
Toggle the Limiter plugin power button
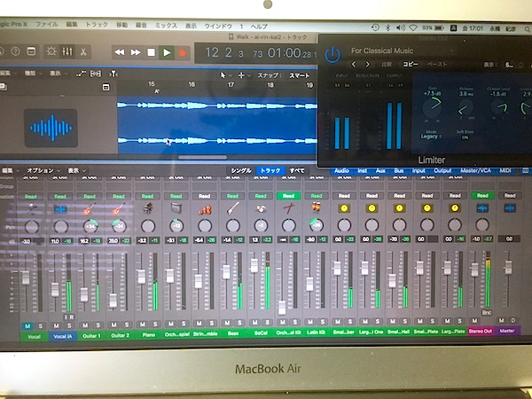[332, 55]
